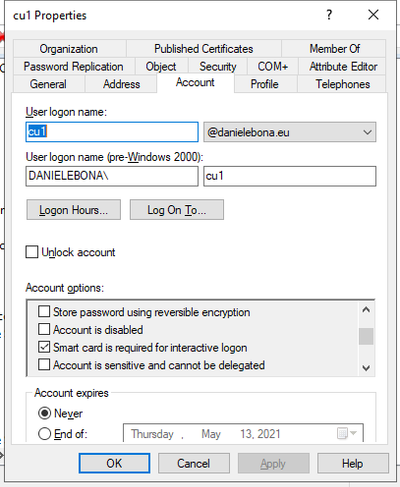Viewport: 400px width, 487px height.
Task: Switch to the Password Replication tab
Action: [x=74, y=66]
